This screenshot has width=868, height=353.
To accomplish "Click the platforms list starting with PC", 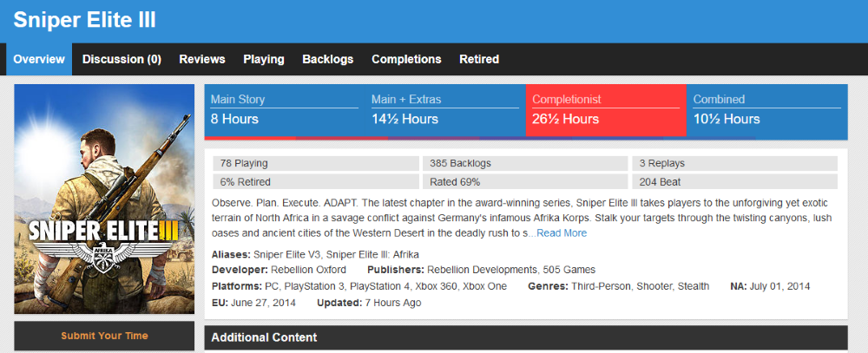I will tap(386, 286).
